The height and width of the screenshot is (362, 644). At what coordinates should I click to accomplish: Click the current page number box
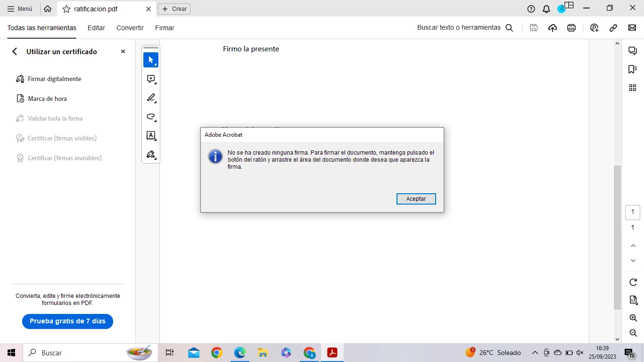[633, 213]
